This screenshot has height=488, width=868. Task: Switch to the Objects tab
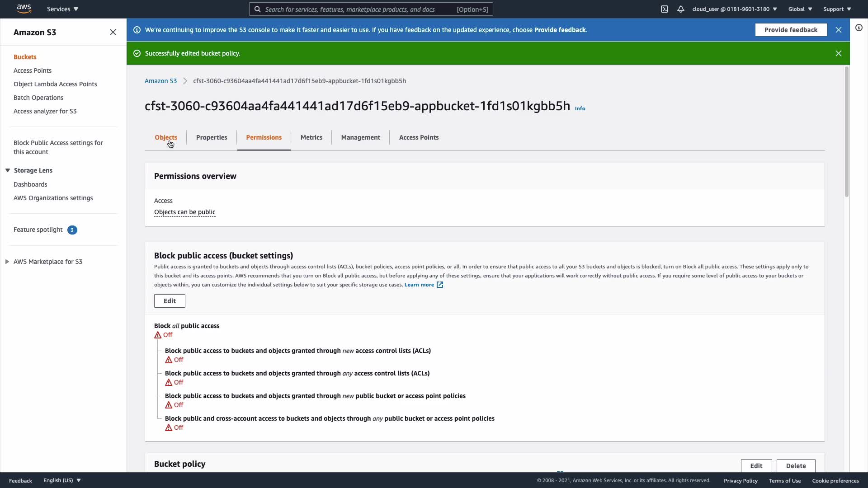(166, 137)
